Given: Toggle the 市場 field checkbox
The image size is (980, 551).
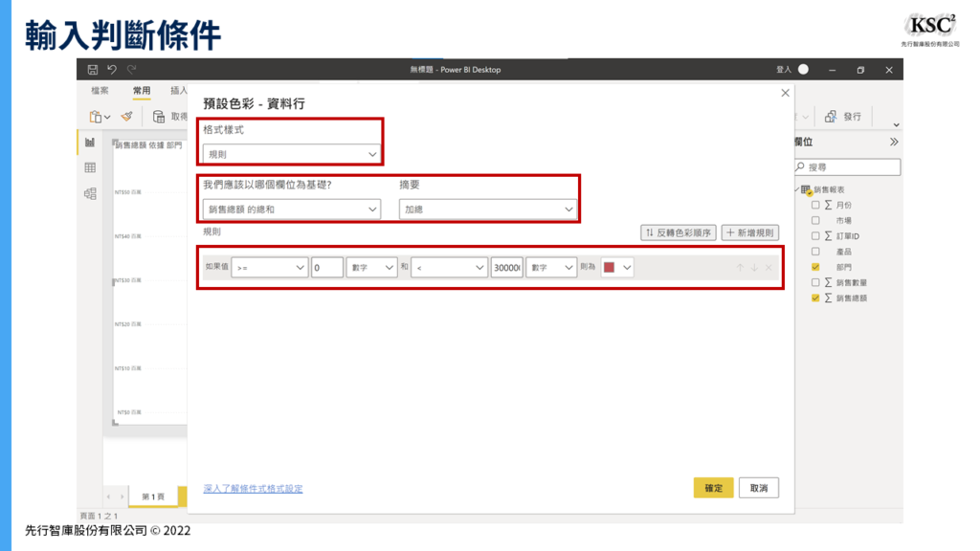Looking at the screenshot, I should pos(815,221).
